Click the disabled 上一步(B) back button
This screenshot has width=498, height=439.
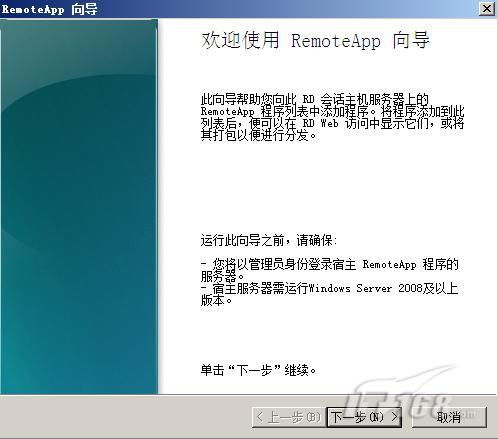tap(288, 417)
